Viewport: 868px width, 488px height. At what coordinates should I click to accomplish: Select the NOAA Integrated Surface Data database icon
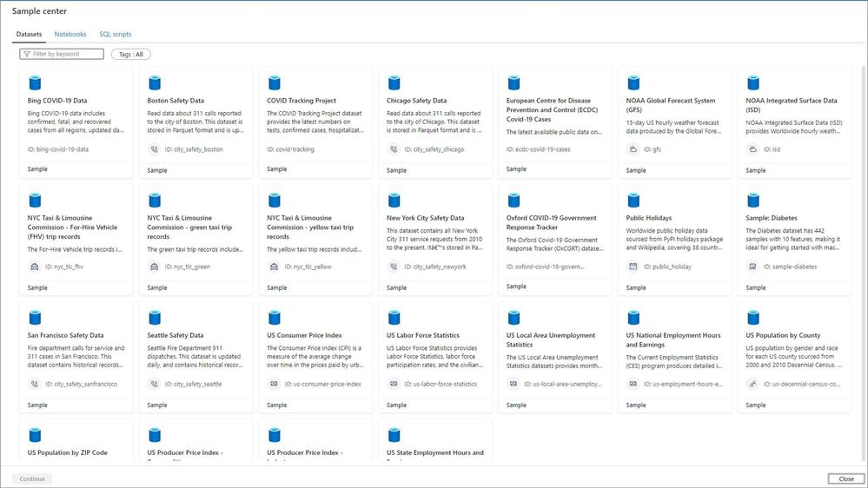click(x=752, y=83)
